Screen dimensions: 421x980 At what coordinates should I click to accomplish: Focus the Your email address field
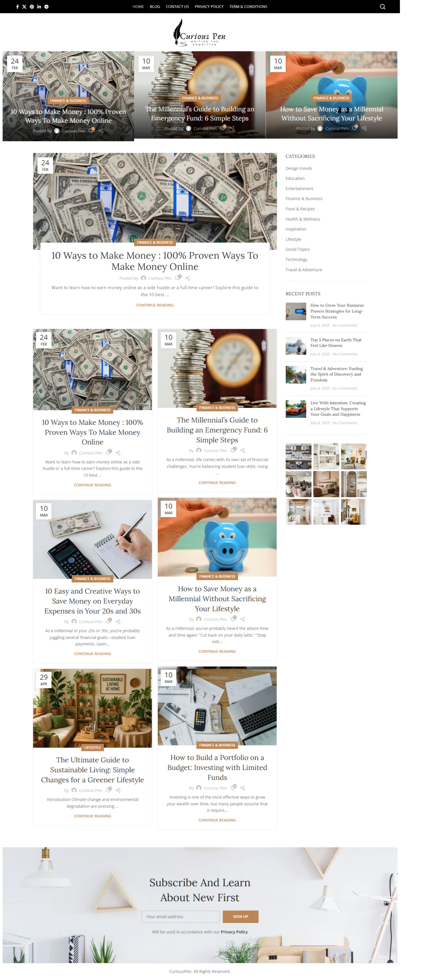[180, 916]
